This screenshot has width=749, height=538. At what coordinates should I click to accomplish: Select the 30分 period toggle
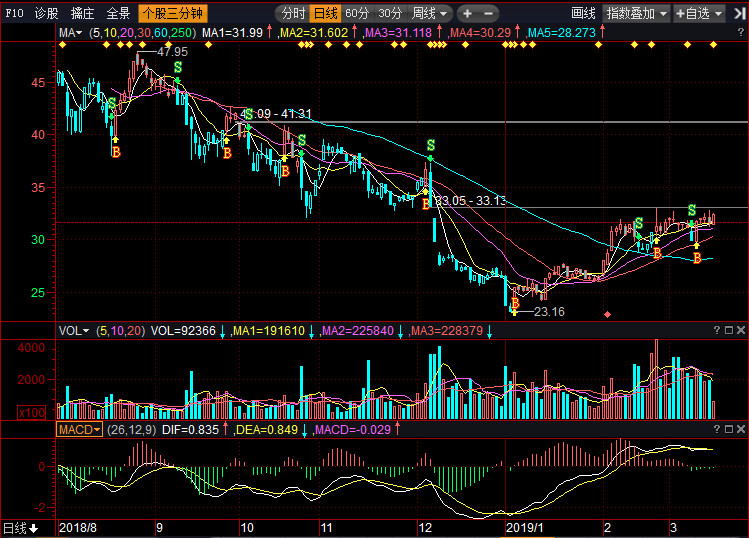(390, 13)
